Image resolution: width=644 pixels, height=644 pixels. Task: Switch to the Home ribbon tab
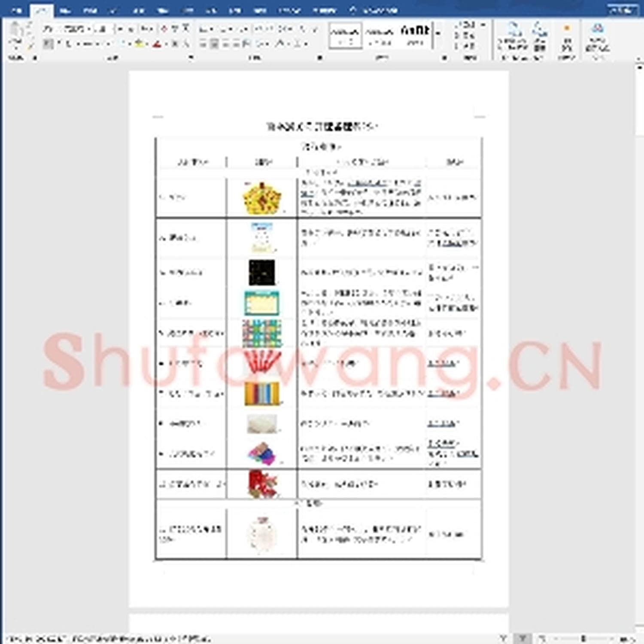(x=42, y=10)
